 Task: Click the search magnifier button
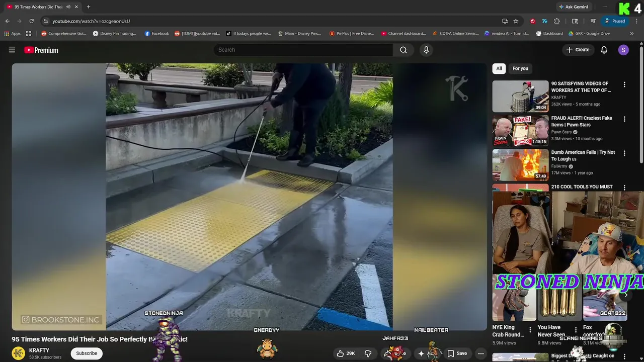pos(404,50)
